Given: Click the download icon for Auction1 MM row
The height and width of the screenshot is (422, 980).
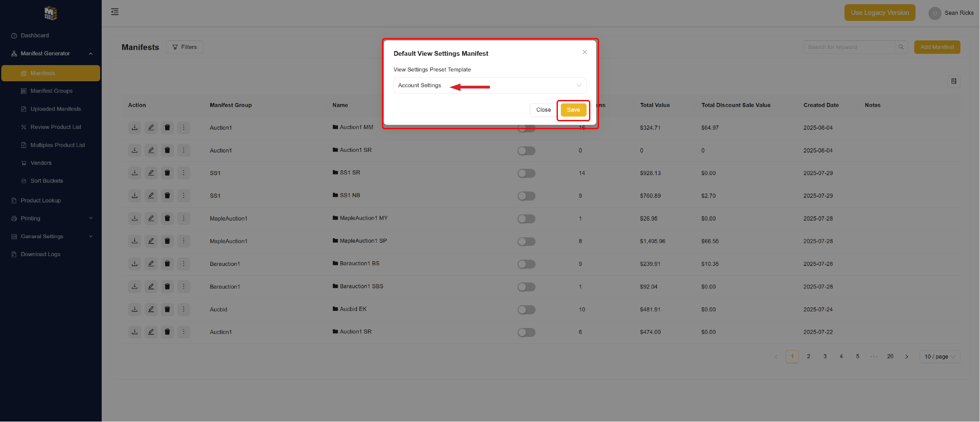Looking at the screenshot, I should [x=134, y=128].
